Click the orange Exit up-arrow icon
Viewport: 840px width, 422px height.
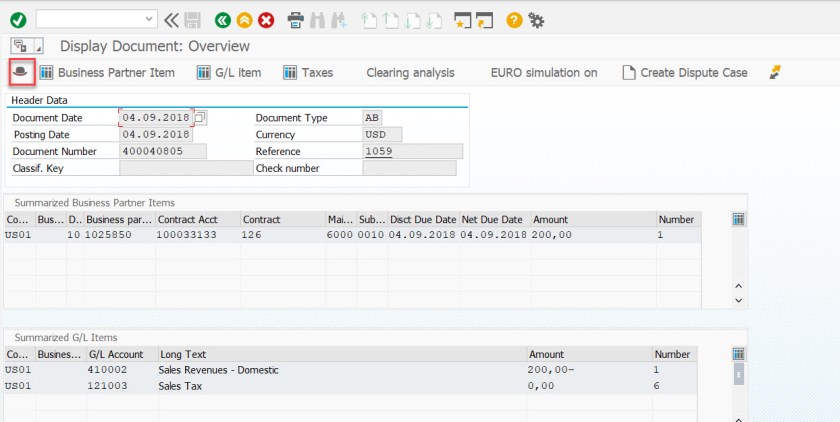click(x=244, y=19)
